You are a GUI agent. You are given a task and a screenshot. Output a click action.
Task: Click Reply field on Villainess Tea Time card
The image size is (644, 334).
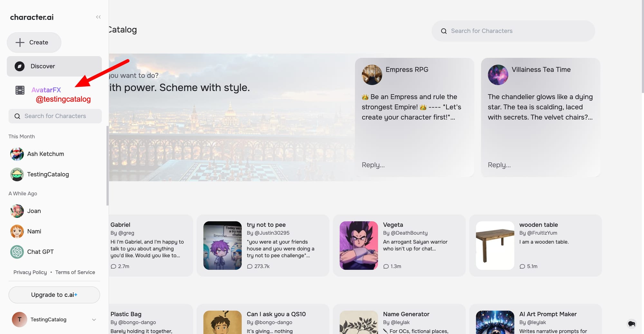[x=499, y=165]
